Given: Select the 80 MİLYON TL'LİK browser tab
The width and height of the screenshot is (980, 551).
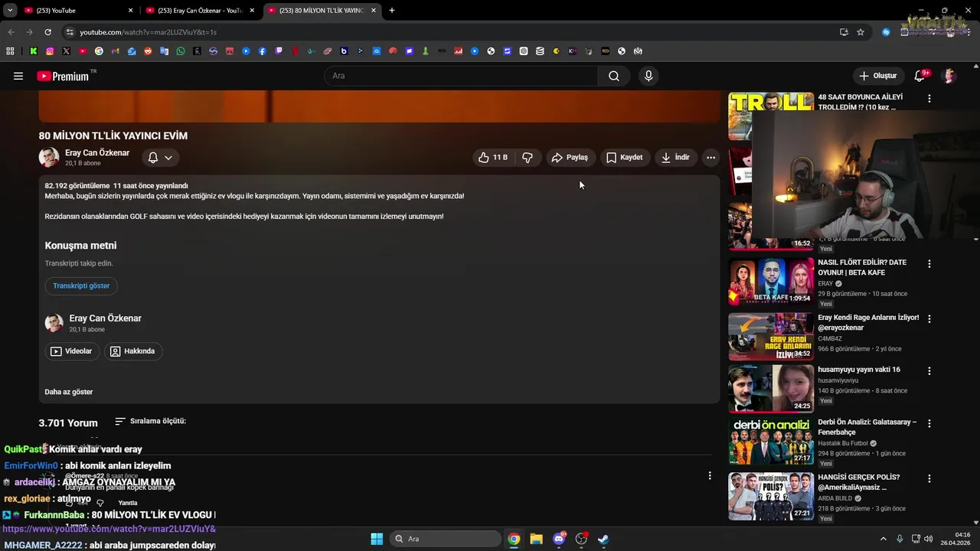Looking at the screenshot, I should 322,11.
